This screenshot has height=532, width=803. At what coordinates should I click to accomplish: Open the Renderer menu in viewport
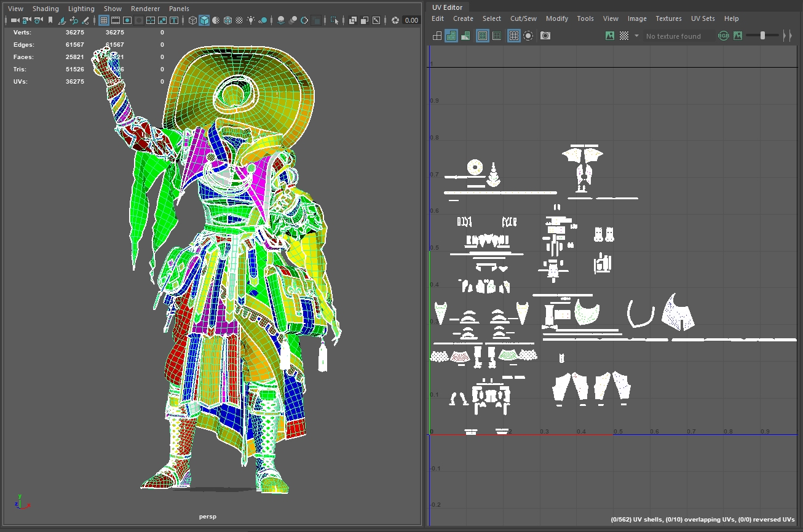point(145,9)
